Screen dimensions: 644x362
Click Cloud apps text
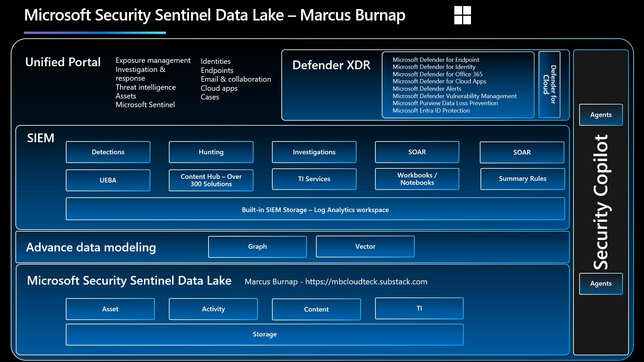[219, 88]
